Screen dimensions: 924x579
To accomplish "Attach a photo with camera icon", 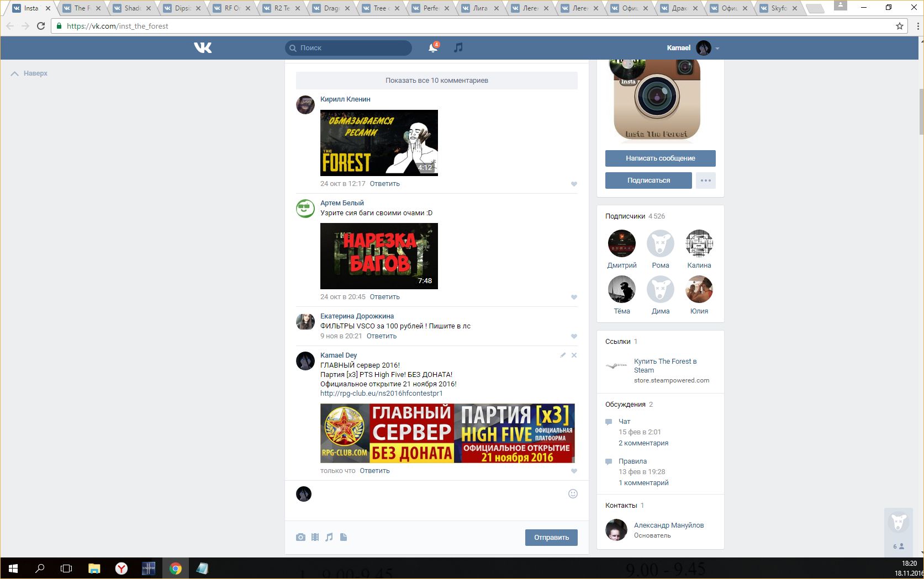I will coord(300,537).
